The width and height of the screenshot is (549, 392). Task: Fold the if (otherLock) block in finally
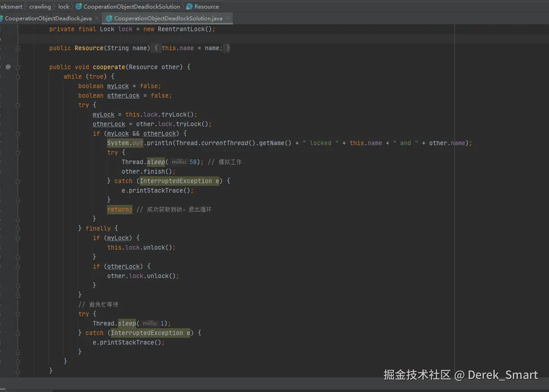click(x=18, y=266)
